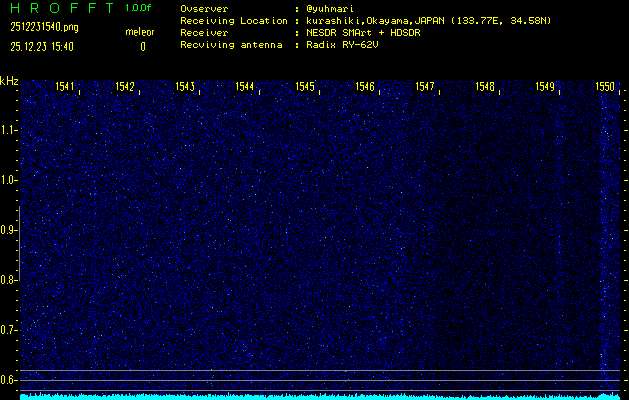Click time marker 1541

[x=65, y=87]
